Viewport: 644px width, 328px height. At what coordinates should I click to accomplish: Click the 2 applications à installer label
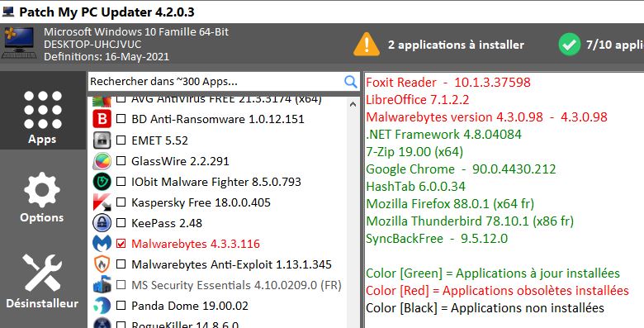point(456,45)
